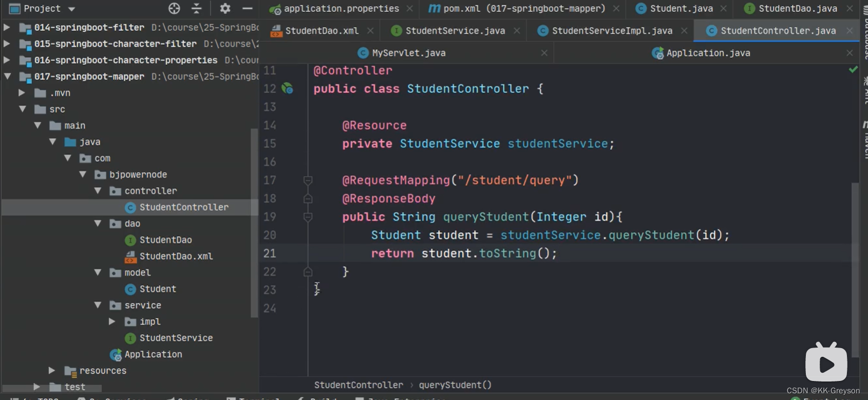Expand the 016-springboot-character-properties module
This screenshot has height=400, width=868.
tap(7, 60)
